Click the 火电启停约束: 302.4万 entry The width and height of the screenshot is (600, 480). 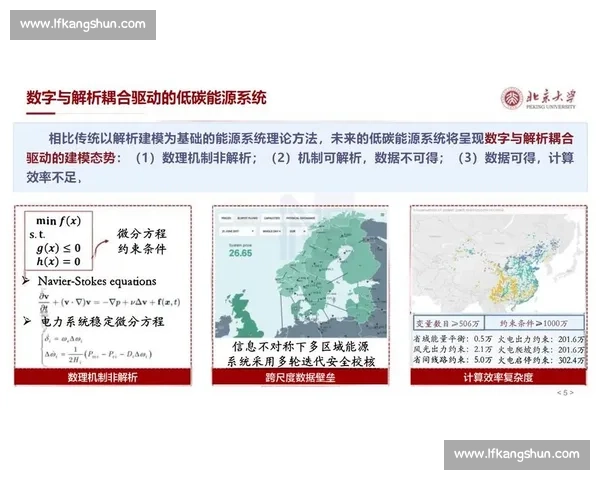pyautogui.click(x=541, y=360)
